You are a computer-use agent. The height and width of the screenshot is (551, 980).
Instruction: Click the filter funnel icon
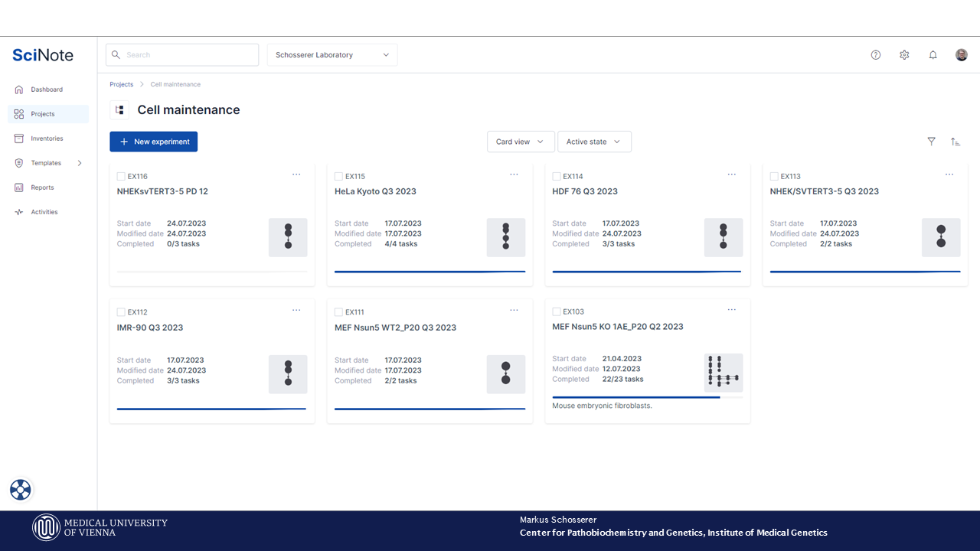click(931, 142)
